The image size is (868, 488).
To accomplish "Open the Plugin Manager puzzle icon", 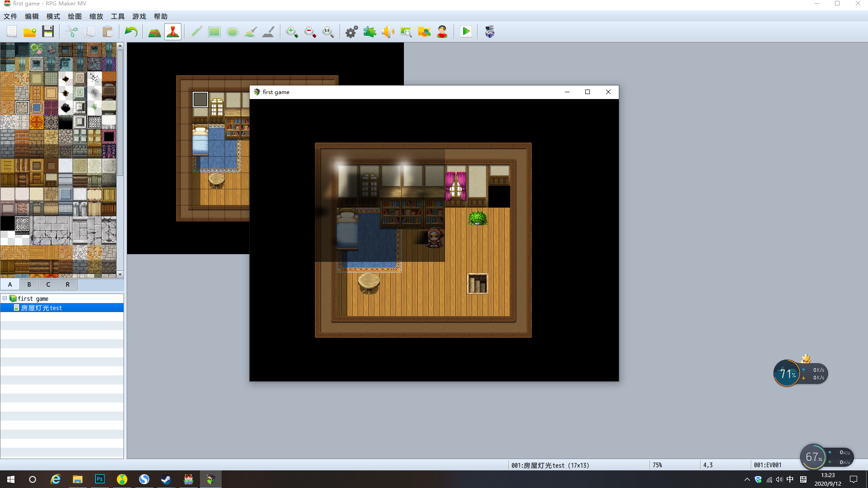I will [370, 32].
